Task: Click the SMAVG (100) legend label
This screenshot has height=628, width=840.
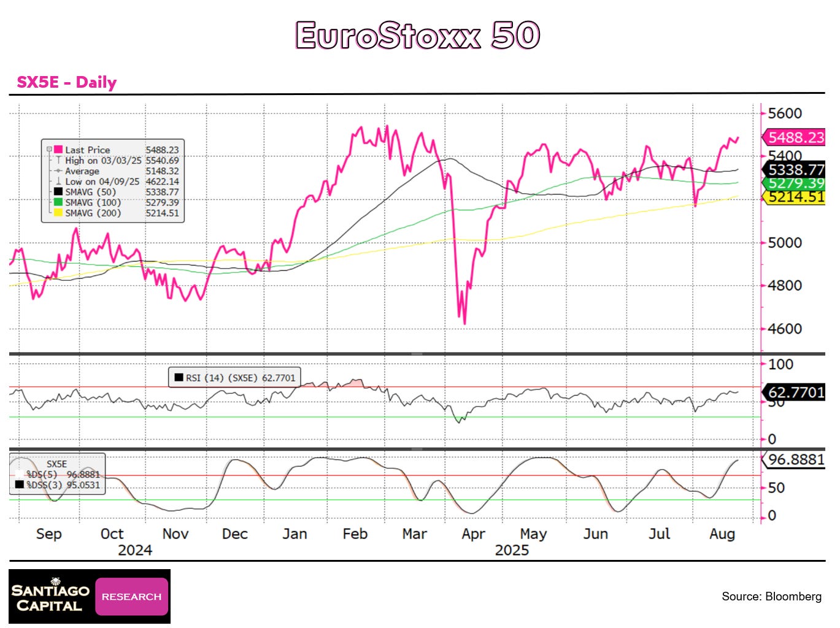Action: 93,202
